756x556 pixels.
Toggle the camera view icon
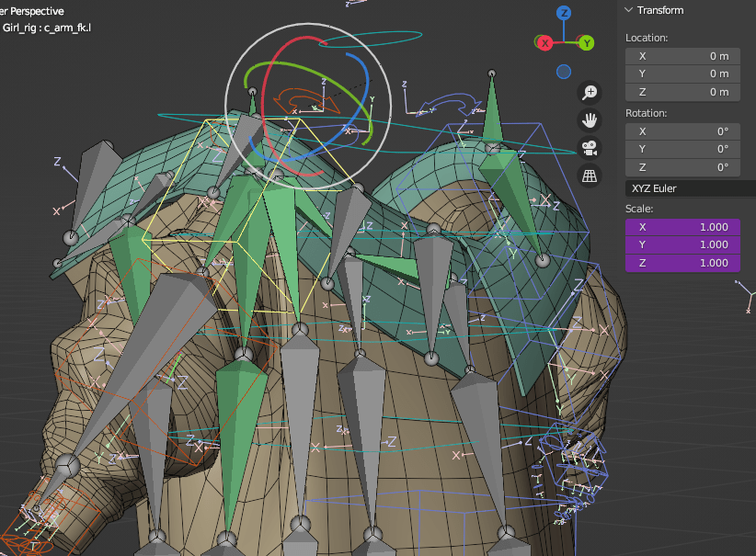pyautogui.click(x=590, y=147)
